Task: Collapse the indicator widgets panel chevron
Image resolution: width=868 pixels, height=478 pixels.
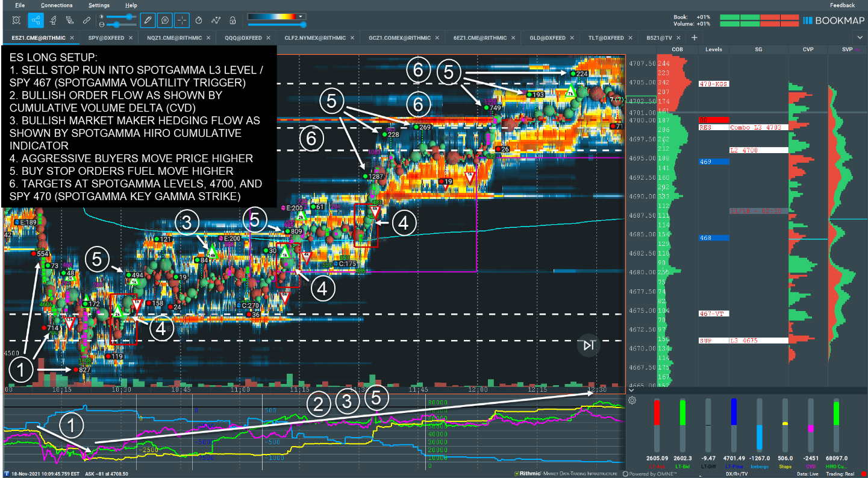Action: [x=631, y=391]
